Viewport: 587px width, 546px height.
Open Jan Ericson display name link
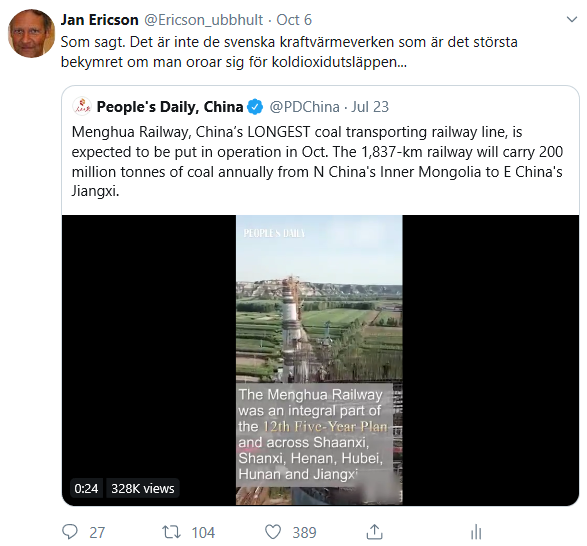click(100, 20)
